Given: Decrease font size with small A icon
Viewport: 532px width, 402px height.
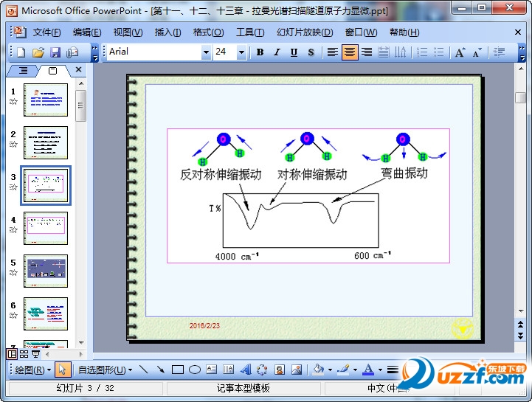Looking at the screenshot, I should [x=477, y=52].
